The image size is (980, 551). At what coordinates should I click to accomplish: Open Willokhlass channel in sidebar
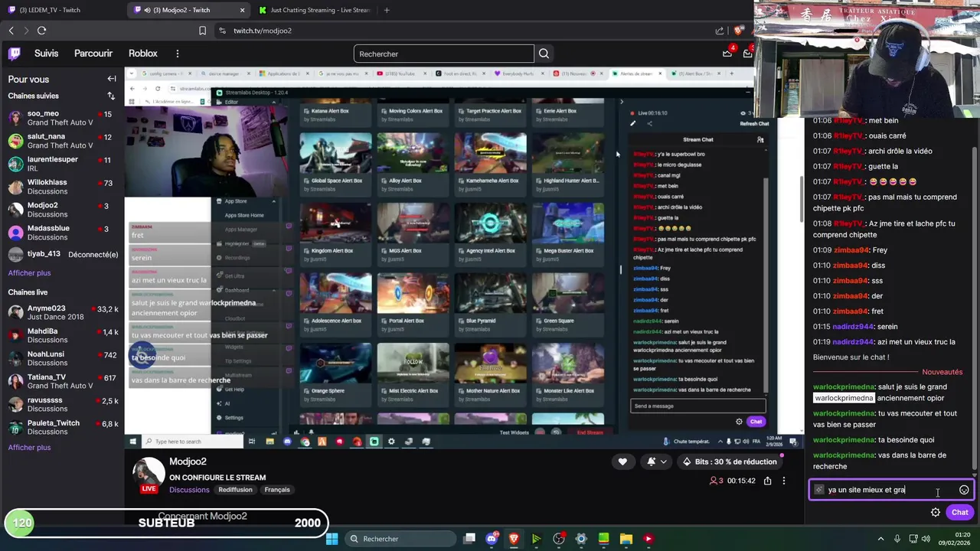(61, 187)
